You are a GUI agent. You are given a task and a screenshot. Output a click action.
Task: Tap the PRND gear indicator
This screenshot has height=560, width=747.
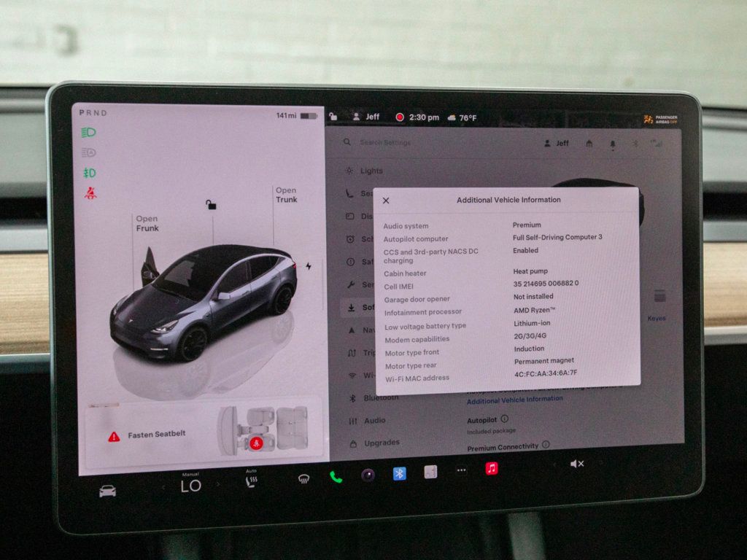pos(93,113)
